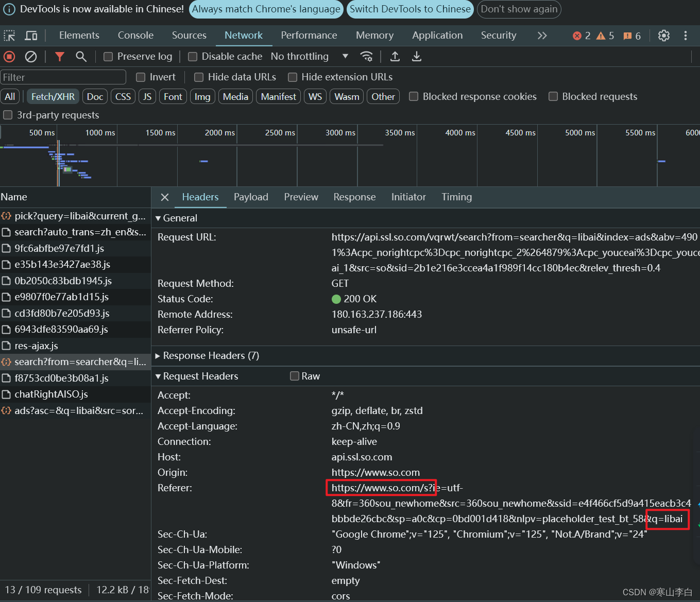Collapse the General section

pos(159,218)
